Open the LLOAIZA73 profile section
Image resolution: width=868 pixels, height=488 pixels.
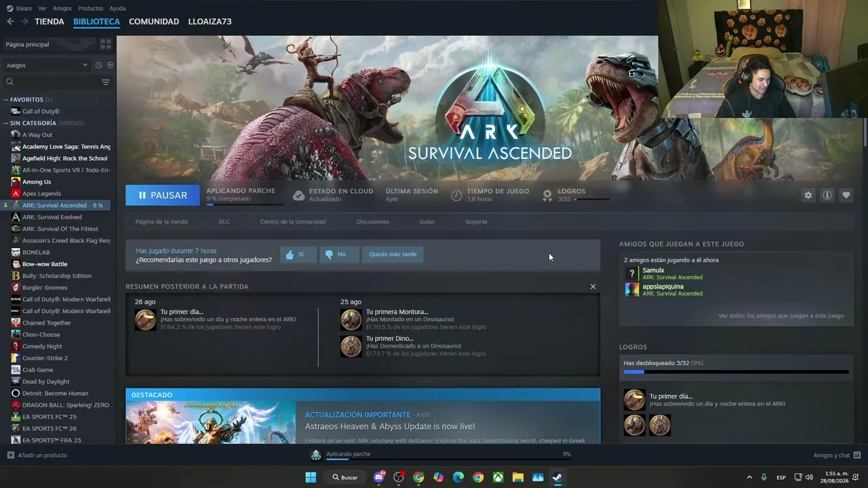210,22
